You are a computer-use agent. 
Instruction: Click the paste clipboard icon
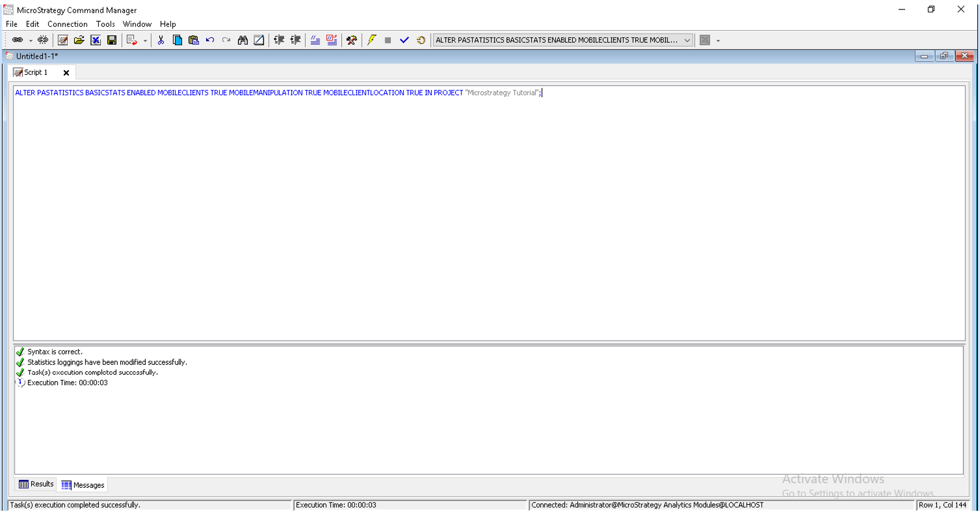click(193, 40)
